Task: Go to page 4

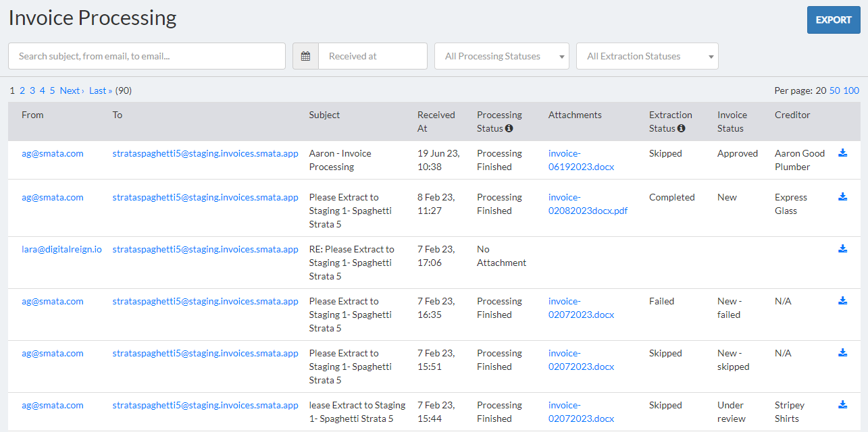Action: tap(43, 90)
